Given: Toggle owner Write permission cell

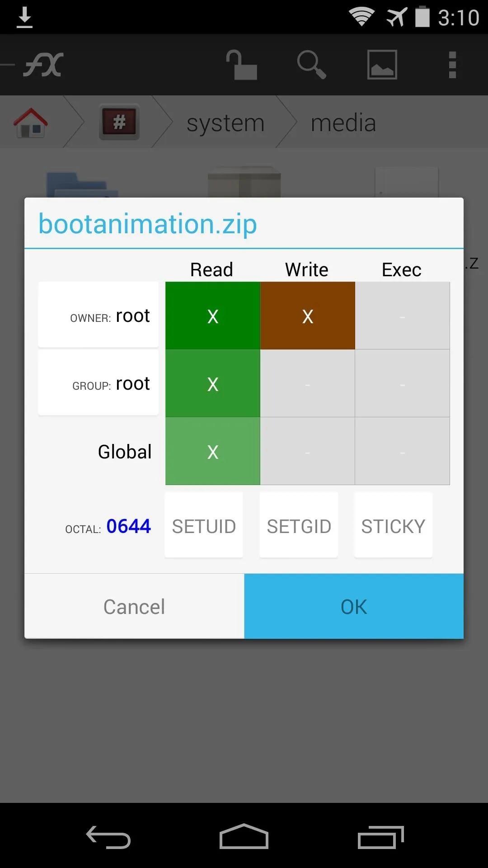Looking at the screenshot, I should tap(308, 316).
